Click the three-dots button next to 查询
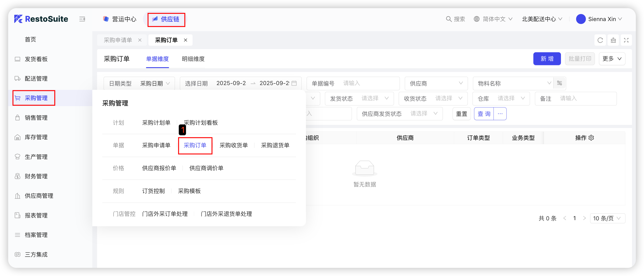Viewport: 644px width, 276px height. point(500,114)
